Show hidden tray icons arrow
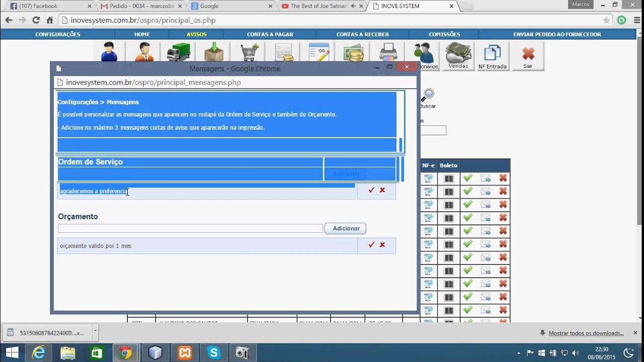Screen dimensions: 644x362 click(x=519, y=352)
